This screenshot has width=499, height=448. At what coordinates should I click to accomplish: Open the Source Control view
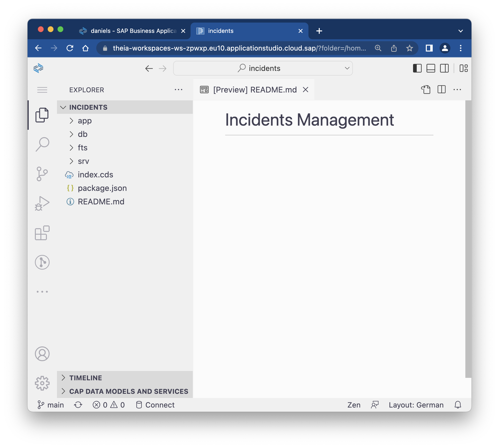[x=42, y=174]
